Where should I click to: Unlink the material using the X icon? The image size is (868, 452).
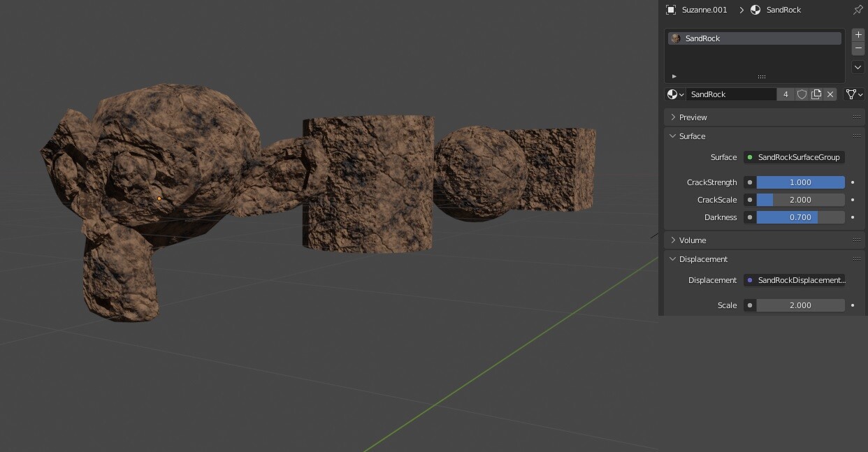[830, 94]
